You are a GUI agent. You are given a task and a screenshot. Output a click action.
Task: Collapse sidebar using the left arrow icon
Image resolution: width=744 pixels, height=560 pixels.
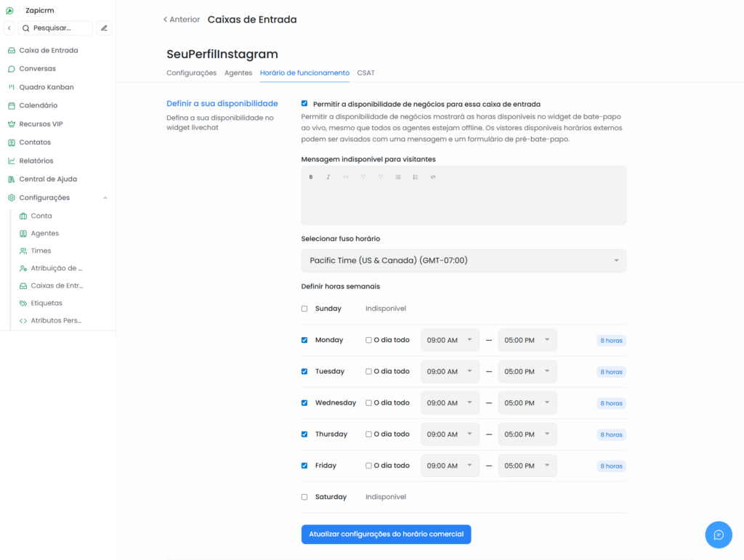9,28
